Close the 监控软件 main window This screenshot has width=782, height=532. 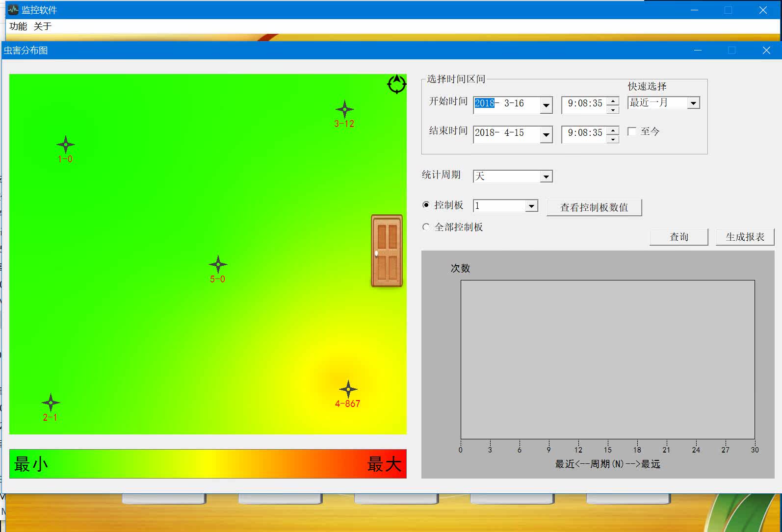click(x=763, y=10)
